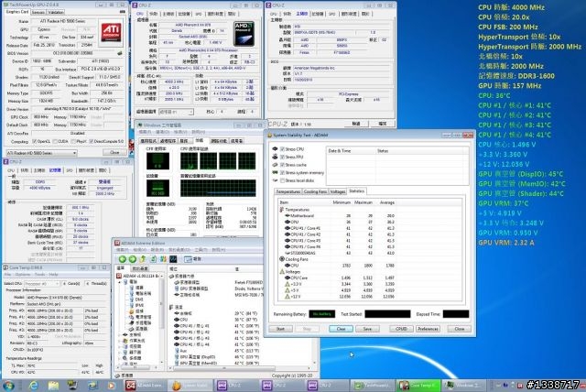Click the camera screenshot icon in GPU-Z
Image resolution: width=586 pixels, height=392 pixels.
tap(122, 12)
